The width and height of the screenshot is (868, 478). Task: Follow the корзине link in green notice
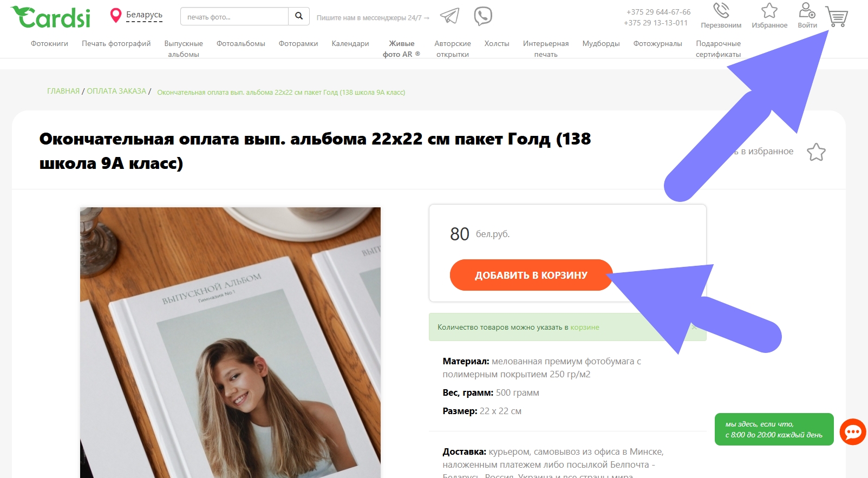click(585, 328)
